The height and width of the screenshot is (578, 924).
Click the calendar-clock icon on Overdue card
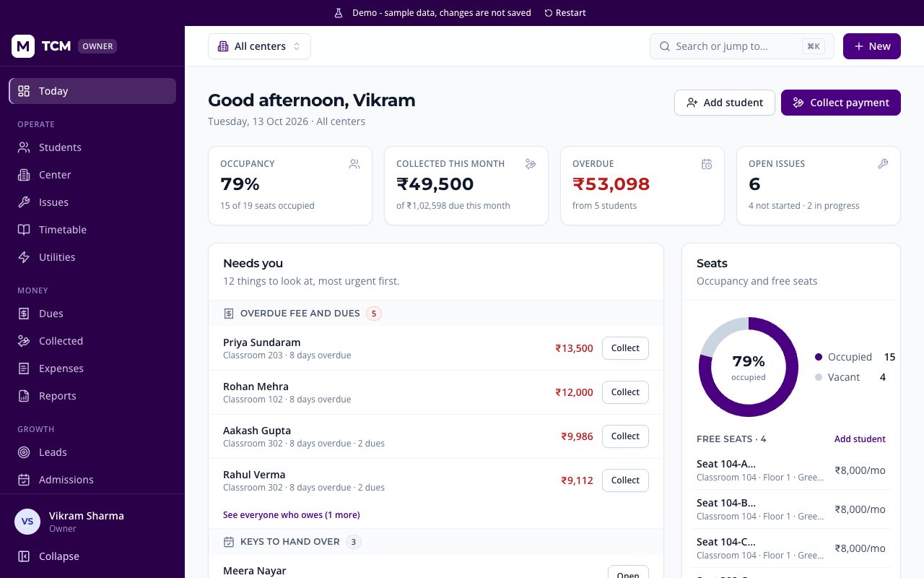coord(707,164)
